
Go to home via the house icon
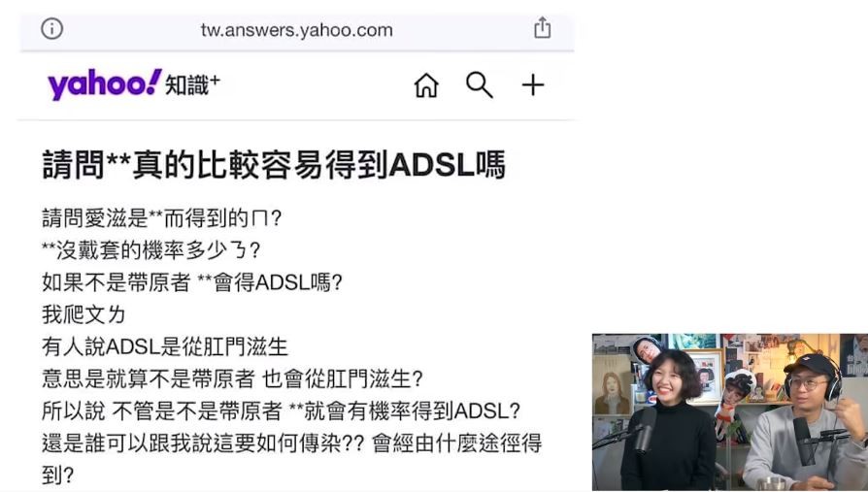point(426,85)
